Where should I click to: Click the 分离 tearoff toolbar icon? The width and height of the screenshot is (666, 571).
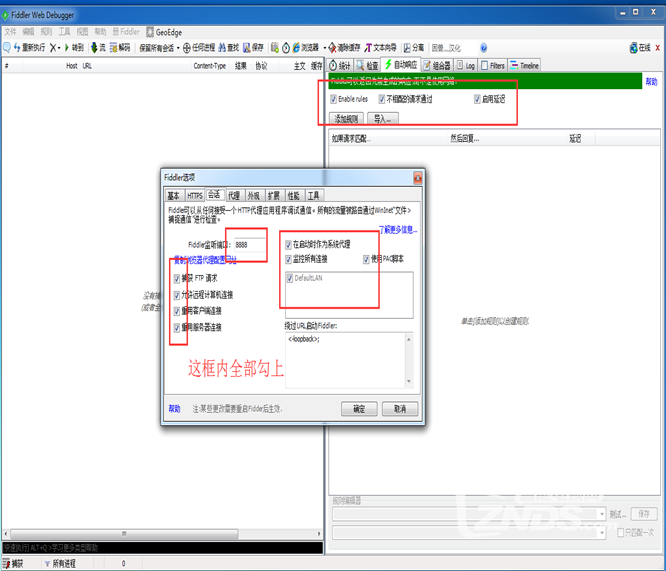coord(406,48)
